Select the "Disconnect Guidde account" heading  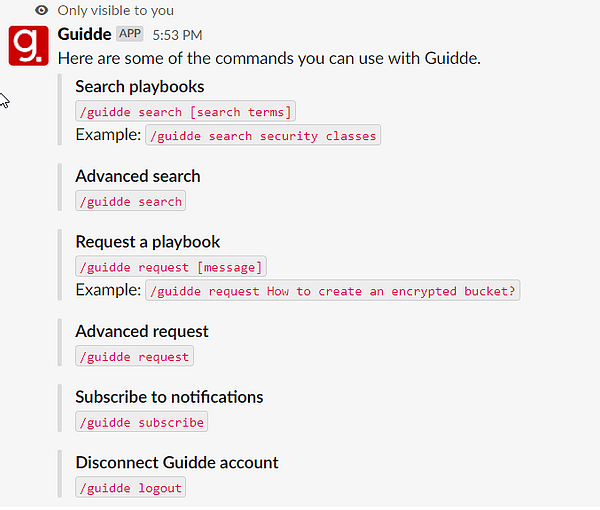tap(177, 462)
